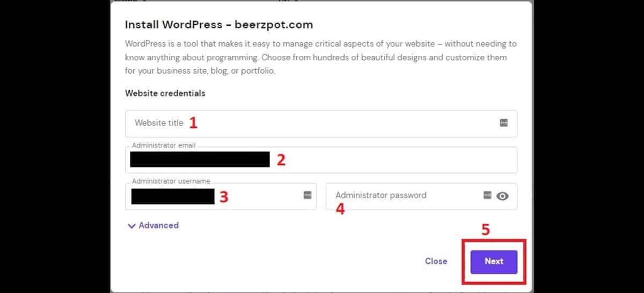
Task: Expand the Advanced options section
Action: coord(153,225)
